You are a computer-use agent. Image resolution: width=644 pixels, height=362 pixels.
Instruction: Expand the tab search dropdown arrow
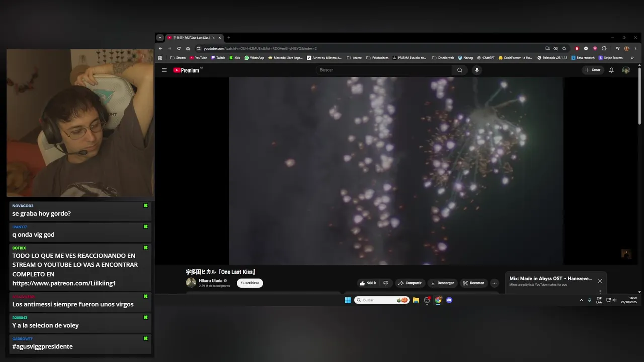[x=160, y=38]
